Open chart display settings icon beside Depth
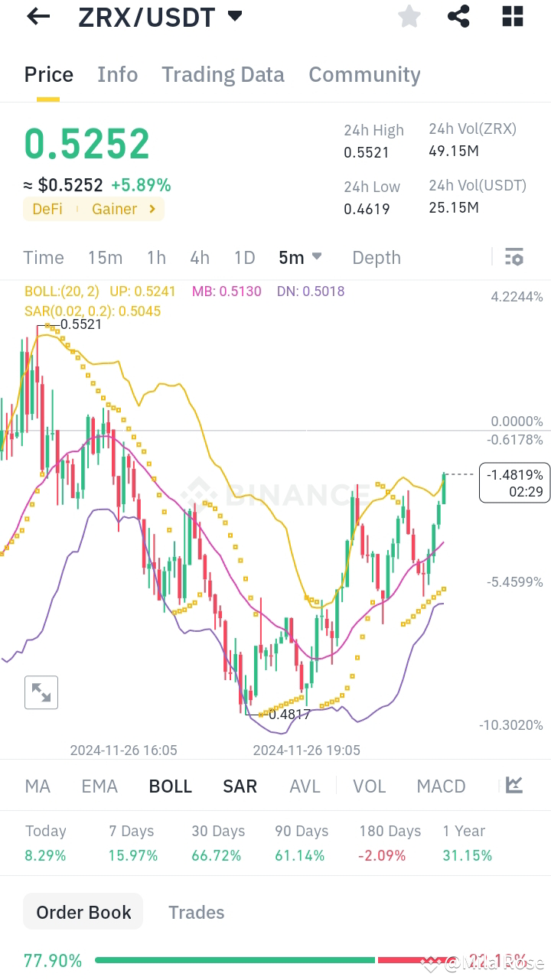The width and height of the screenshot is (551, 980). click(514, 257)
